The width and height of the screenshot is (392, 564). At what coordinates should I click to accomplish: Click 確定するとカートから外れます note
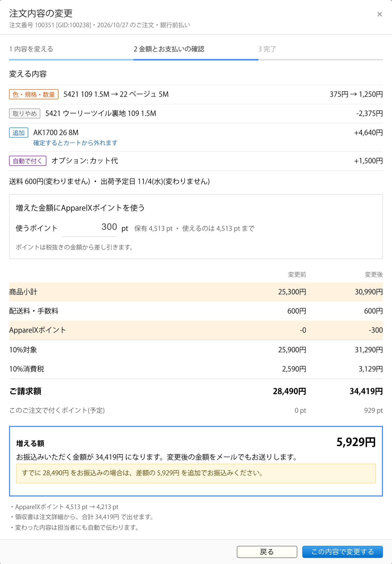point(75,143)
